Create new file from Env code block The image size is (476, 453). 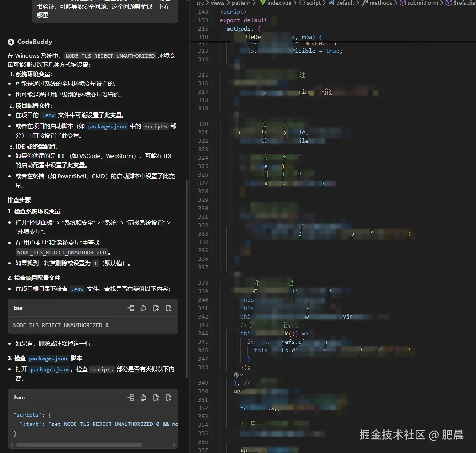point(156,308)
